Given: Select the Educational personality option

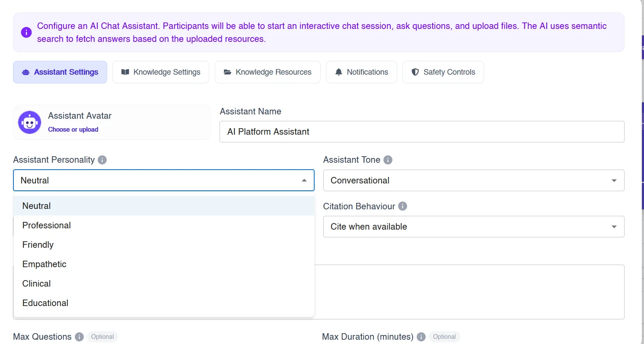Looking at the screenshot, I should (164, 303).
